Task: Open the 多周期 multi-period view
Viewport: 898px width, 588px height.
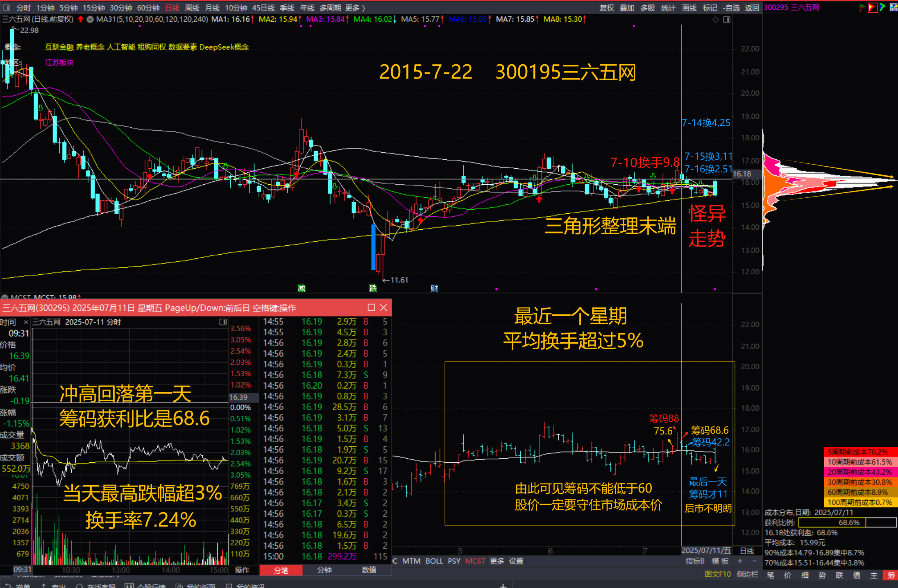Action: (x=330, y=8)
